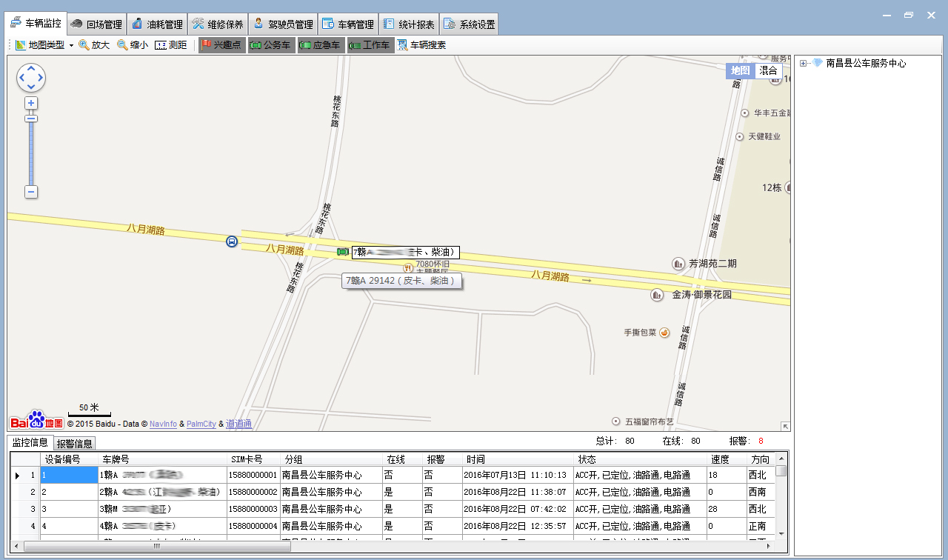The image size is (948, 560).
Task: Open the 油耗管理 tab
Action: click(157, 24)
